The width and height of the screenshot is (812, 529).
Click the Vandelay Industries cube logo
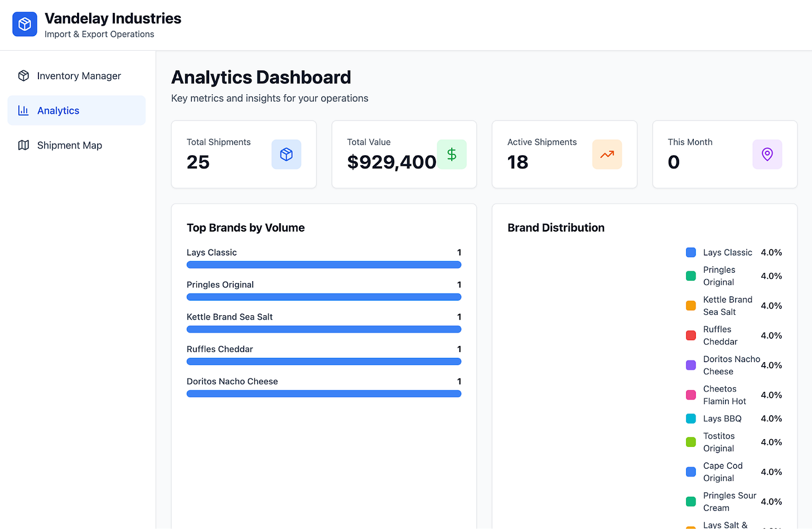pos(25,25)
